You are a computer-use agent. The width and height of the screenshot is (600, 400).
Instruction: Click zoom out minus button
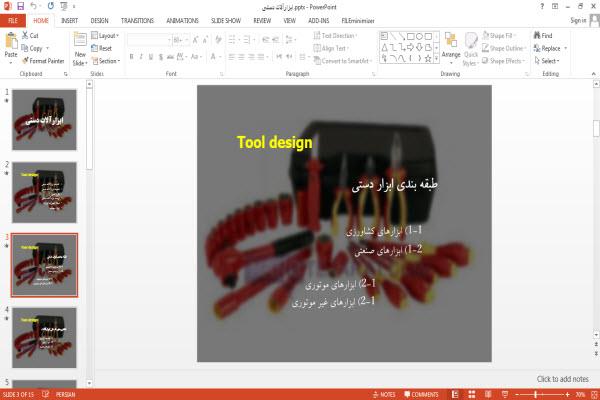(517, 394)
